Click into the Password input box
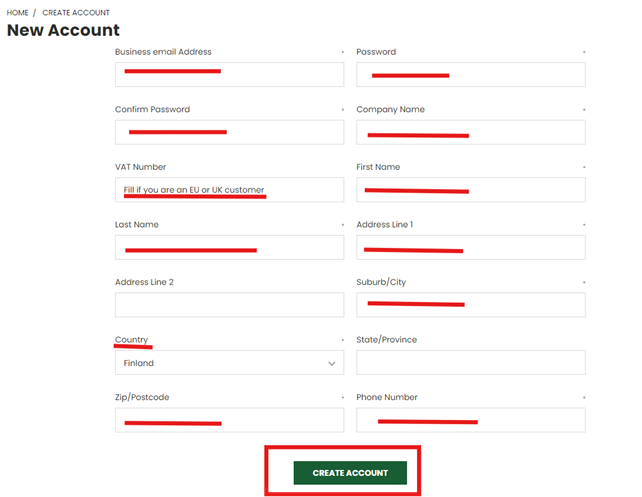The height and width of the screenshot is (497, 642). [x=470, y=74]
